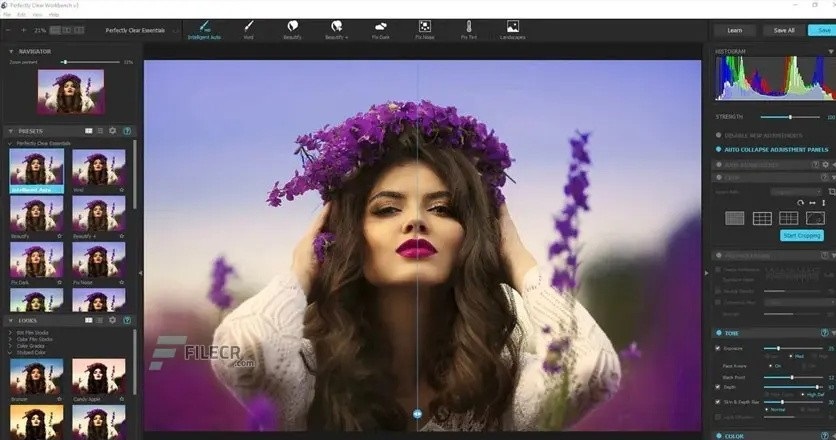Toggle the Depth checkbox in Tone
The height and width of the screenshot is (440, 836).
[x=717, y=386]
